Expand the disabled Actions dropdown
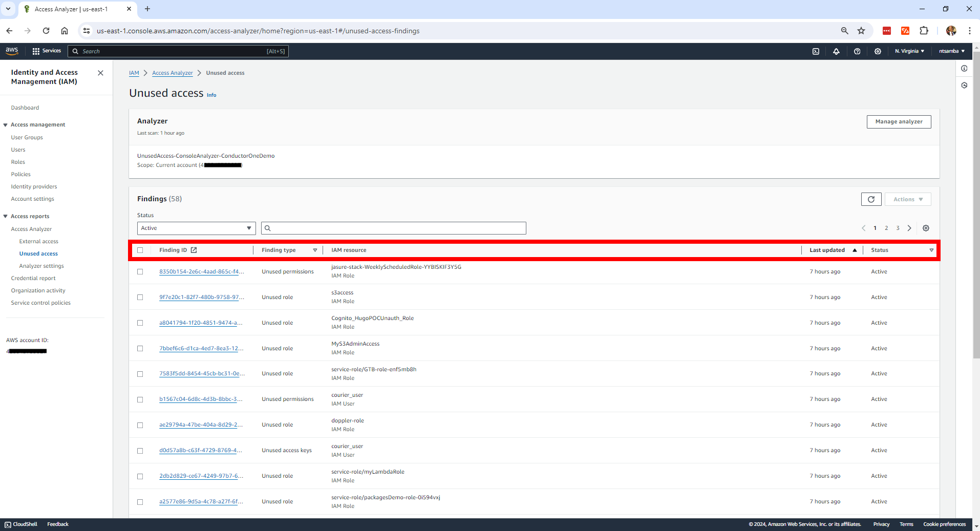 tap(907, 199)
